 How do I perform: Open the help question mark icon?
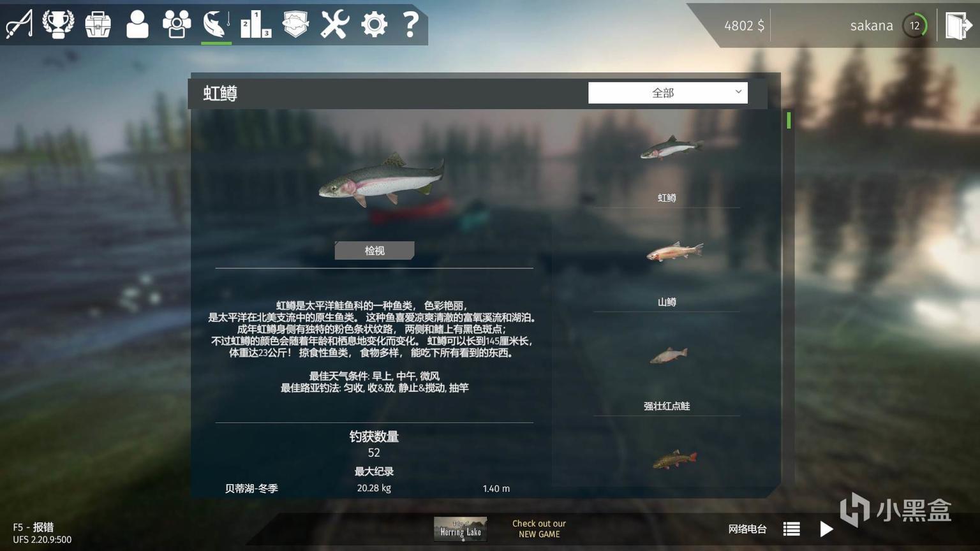point(411,25)
